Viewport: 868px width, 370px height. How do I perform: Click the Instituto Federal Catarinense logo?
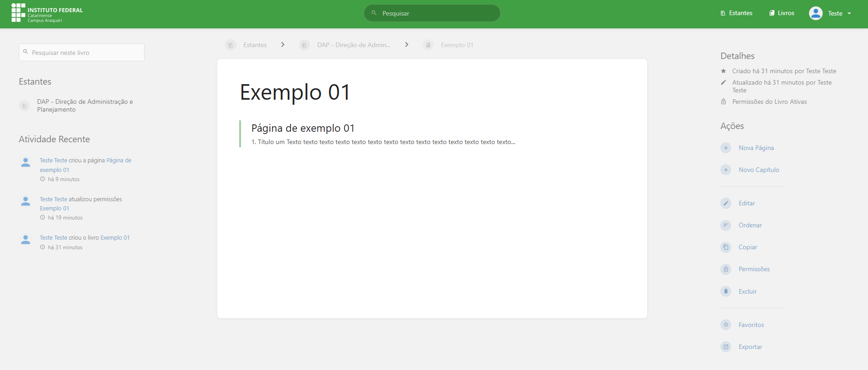[x=47, y=13]
